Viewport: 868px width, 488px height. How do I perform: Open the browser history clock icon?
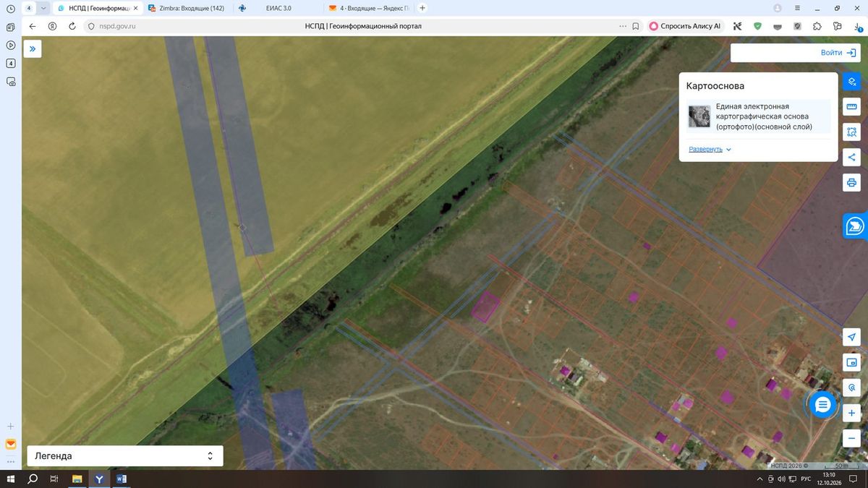[10, 8]
